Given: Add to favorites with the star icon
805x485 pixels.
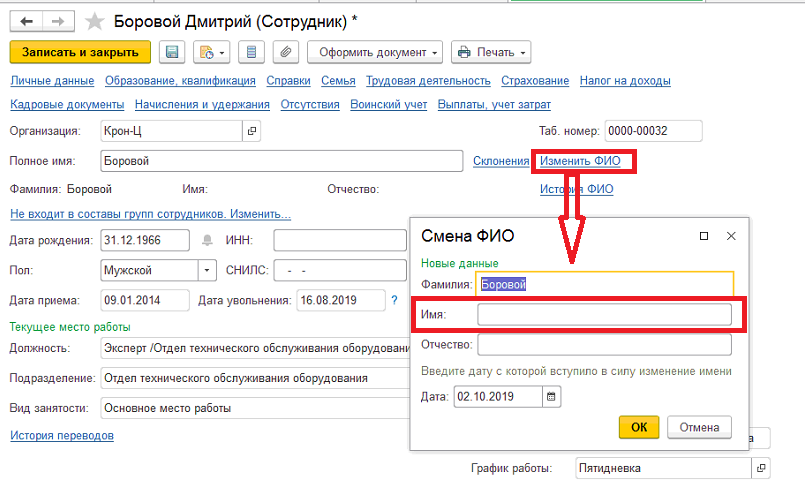Looking at the screenshot, I should 94,22.
